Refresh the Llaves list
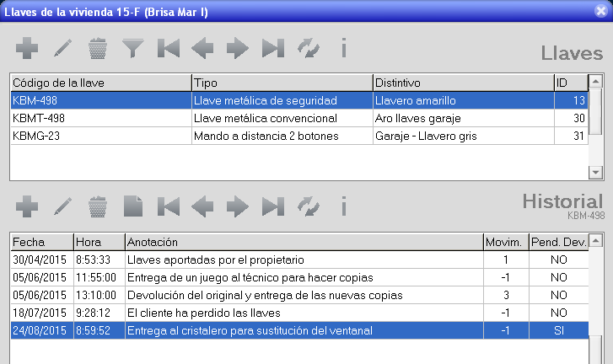 [309, 48]
